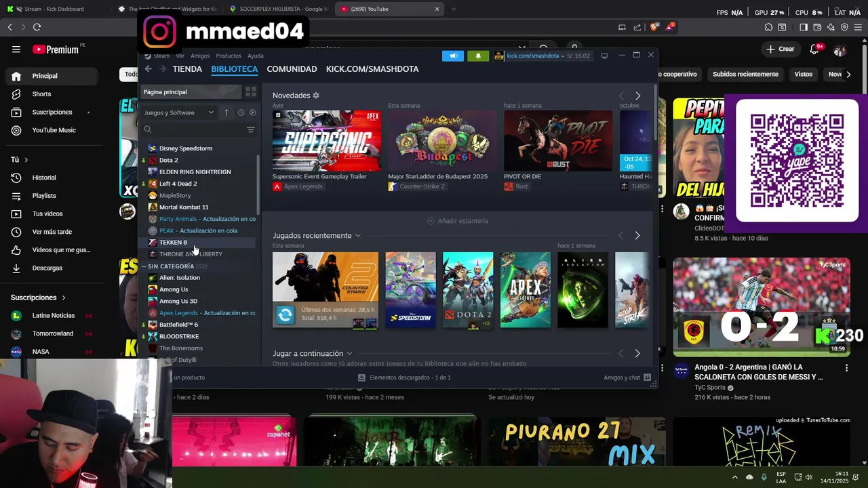Collapse the SIN CATEGORÍA group
This screenshot has height=488, width=868.
144,266
